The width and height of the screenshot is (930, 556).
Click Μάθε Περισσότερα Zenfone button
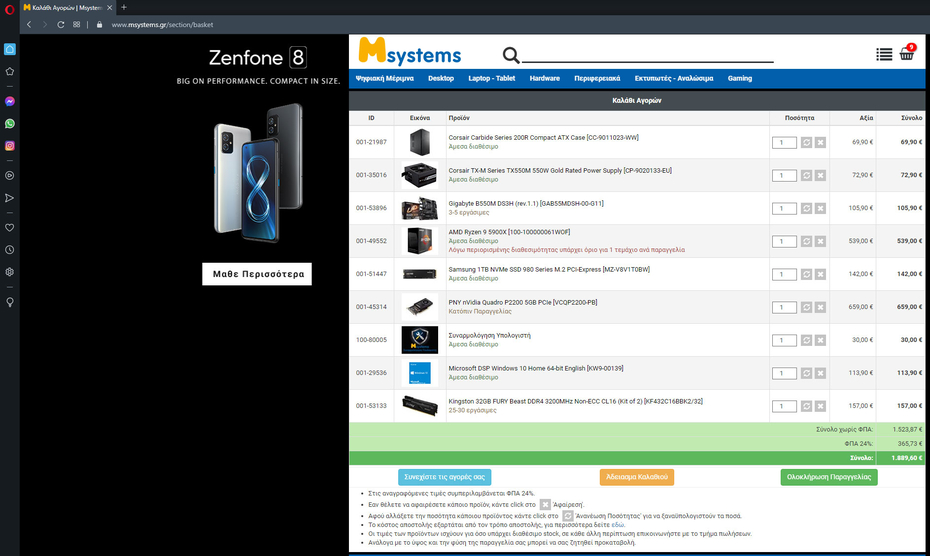click(x=257, y=274)
